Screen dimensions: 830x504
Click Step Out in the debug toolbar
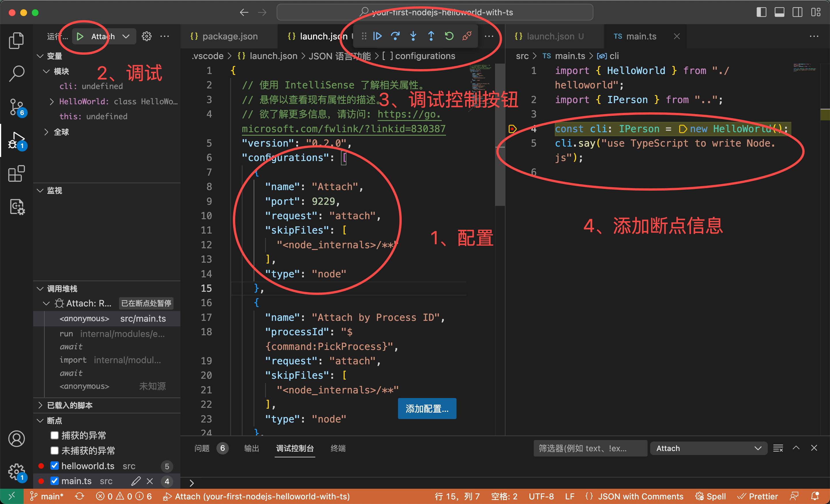pos(431,36)
